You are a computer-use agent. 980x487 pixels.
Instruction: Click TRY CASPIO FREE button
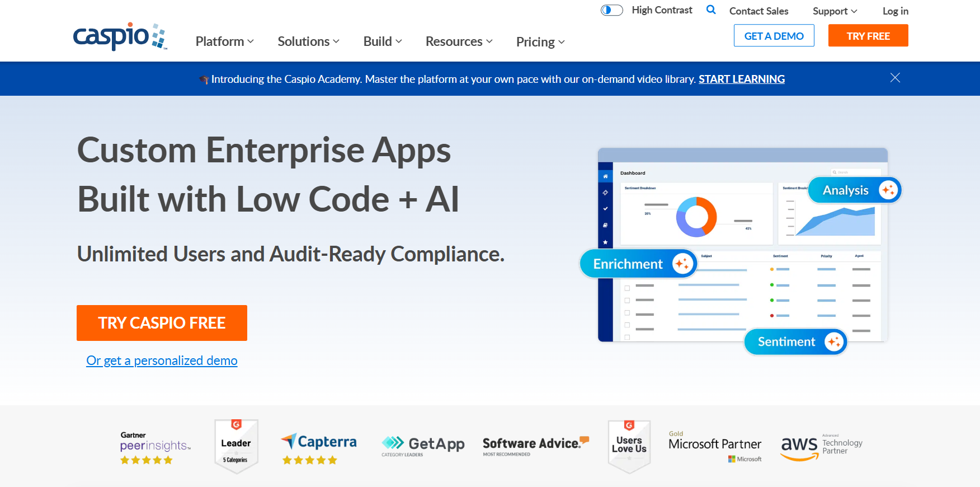tap(162, 323)
